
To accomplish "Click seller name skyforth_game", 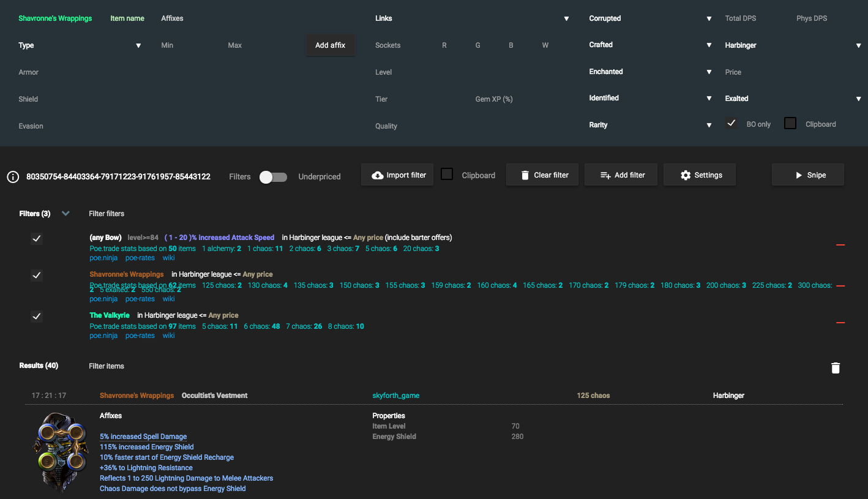I will [396, 396].
